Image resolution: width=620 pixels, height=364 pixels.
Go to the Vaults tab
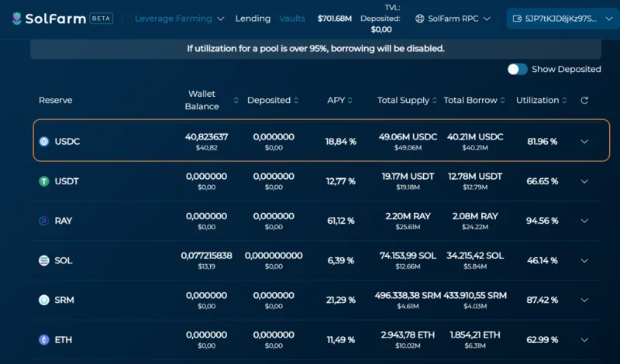pyautogui.click(x=292, y=19)
